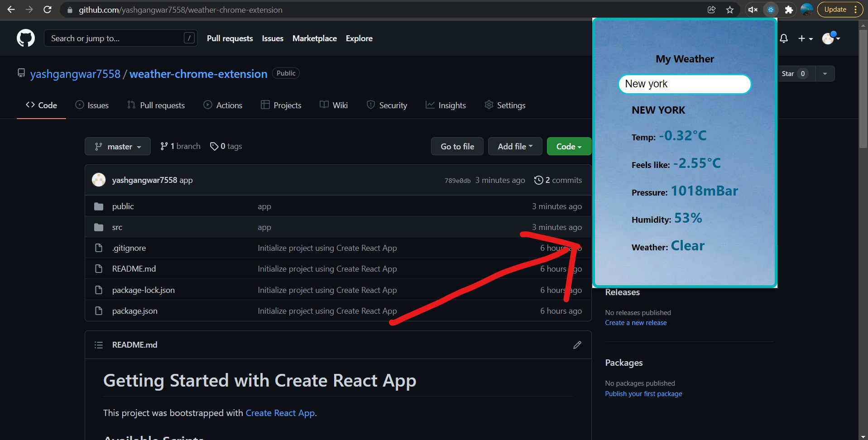
Task: Follow the Create React App link
Action: (280, 413)
